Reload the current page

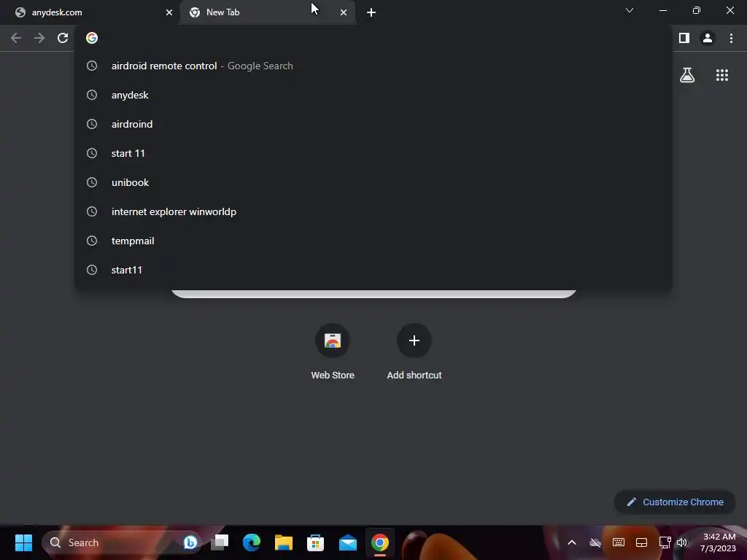[x=63, y=38]
